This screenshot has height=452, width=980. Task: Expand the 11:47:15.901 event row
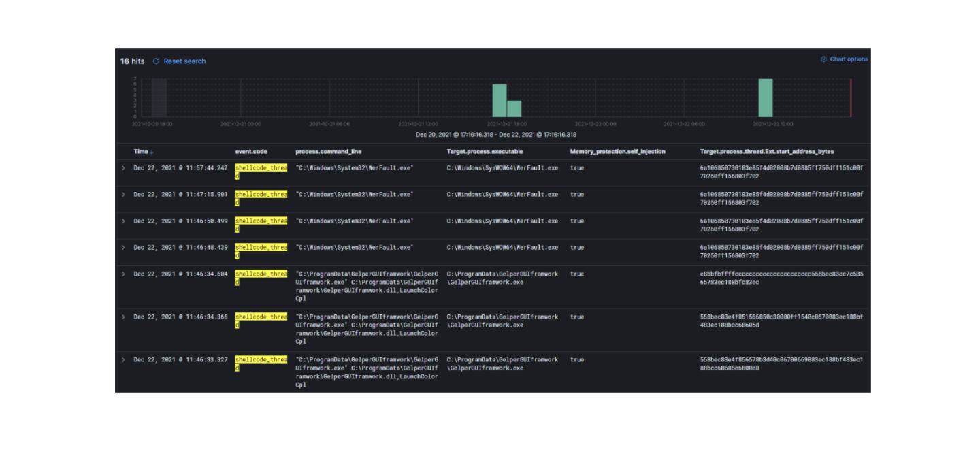point(123,194)
